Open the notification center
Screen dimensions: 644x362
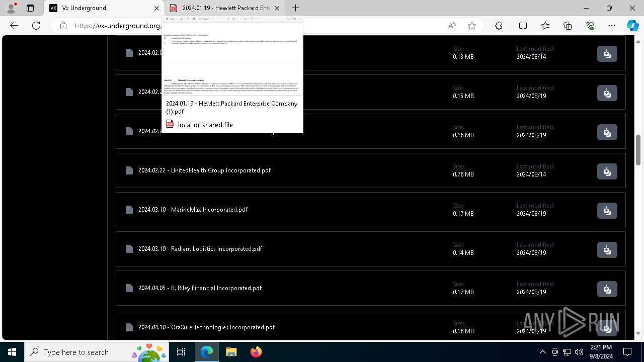coord(627,352)
